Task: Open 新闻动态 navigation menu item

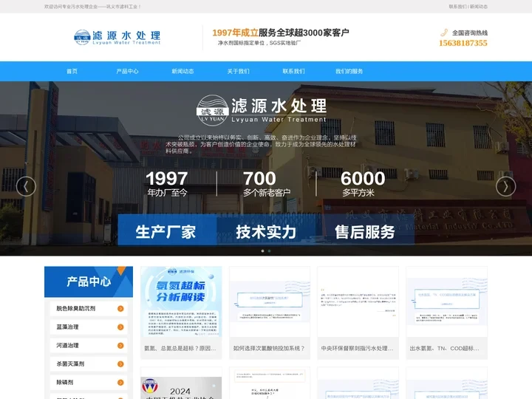Action: pyautogui.click(x=183, y=71)
